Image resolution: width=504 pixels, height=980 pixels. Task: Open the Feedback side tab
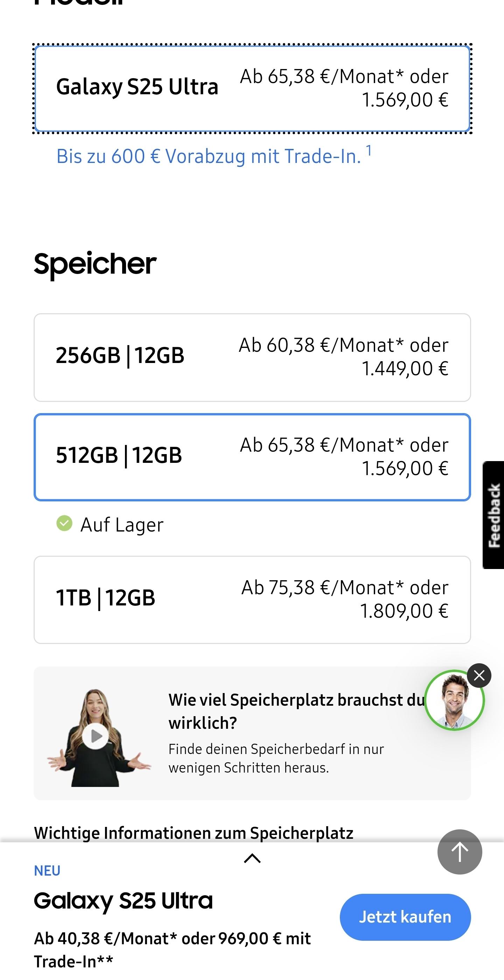coord(493,515)
